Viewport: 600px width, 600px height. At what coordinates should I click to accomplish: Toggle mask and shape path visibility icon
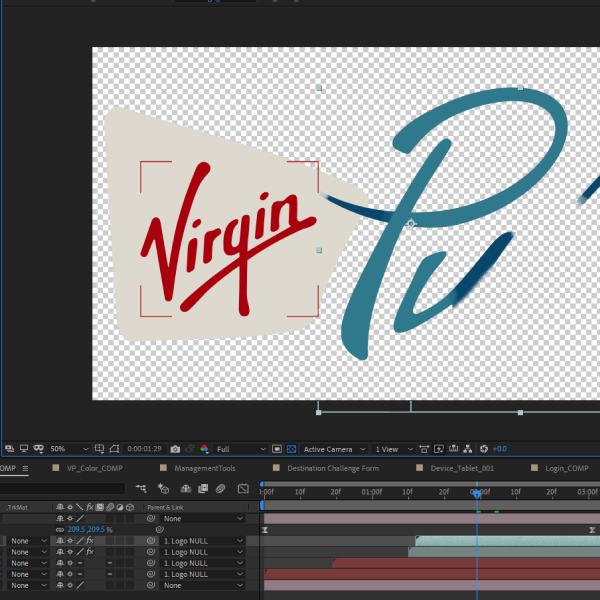[x=114, y=448]
